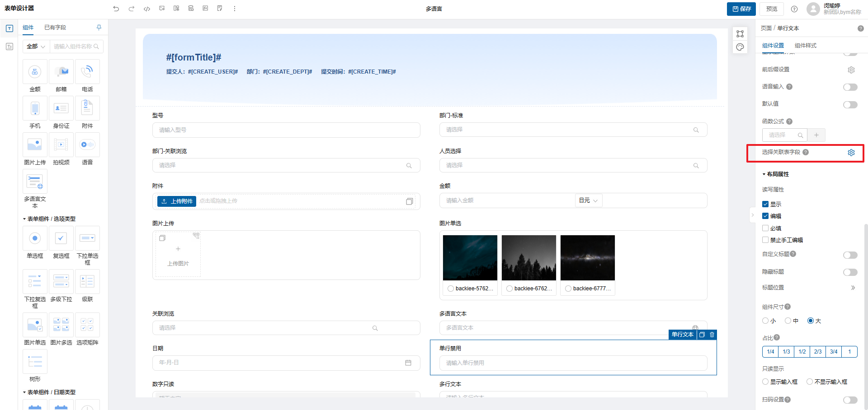Click the undo arrow icon in top toolbar
The height and width of the screenshot is (410, 868).
click(x=116, y=9)
